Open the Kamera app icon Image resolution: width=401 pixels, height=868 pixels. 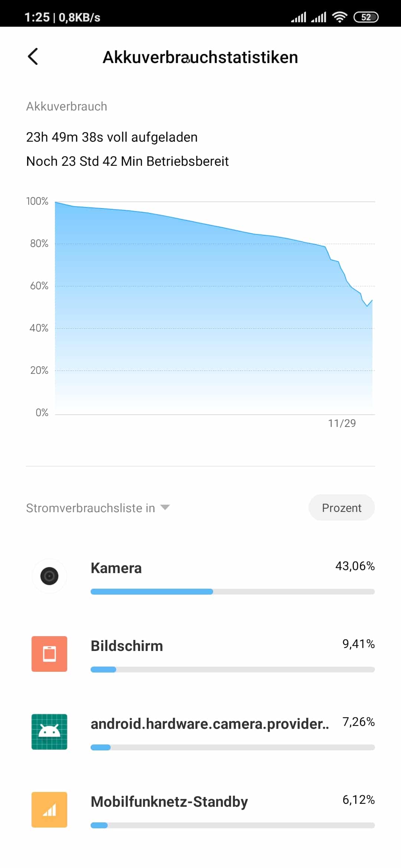(x=49, y=576)
